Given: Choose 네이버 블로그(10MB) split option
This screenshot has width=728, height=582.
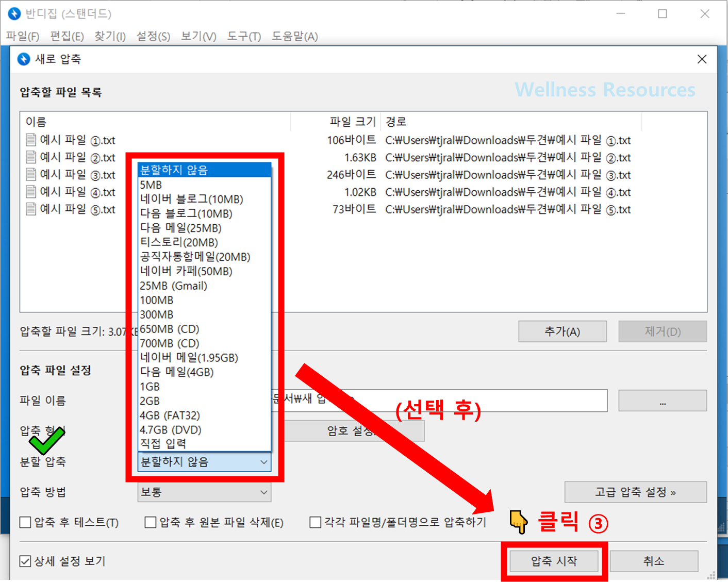Looking at the screenshot, I should [205, 199].
